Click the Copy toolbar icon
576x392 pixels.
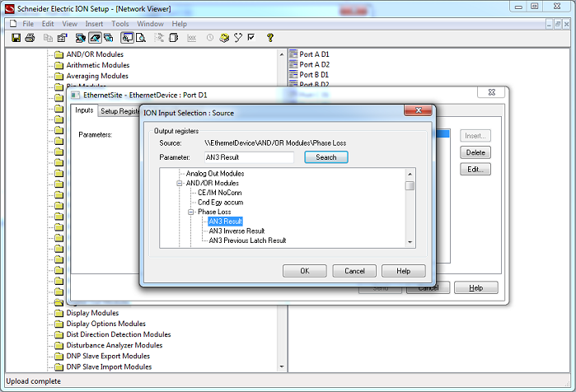(x=48, y=37)
